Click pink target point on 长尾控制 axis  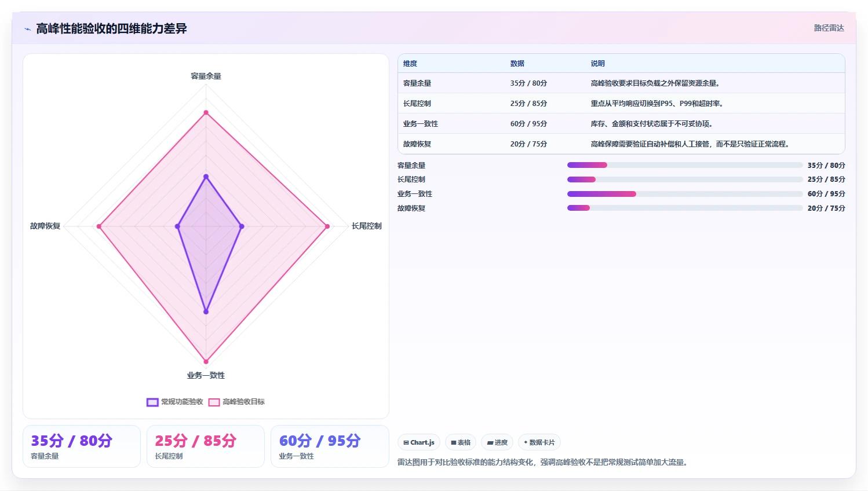click(x=327, y=226)
